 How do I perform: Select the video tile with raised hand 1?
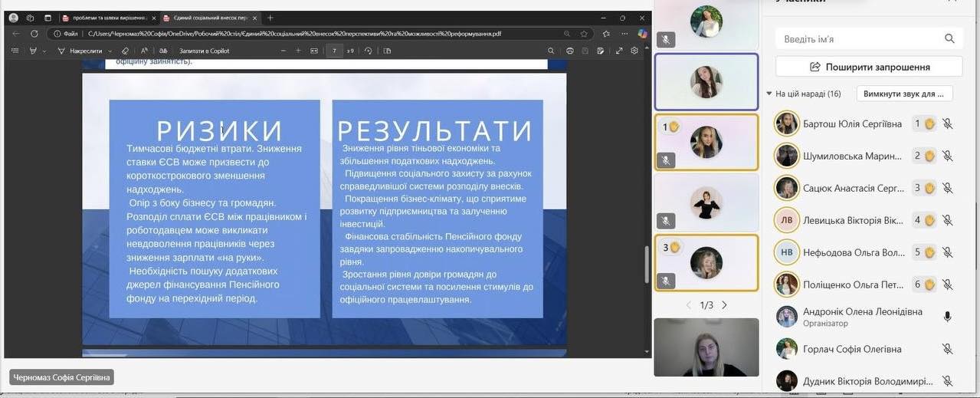click(706, 142)
